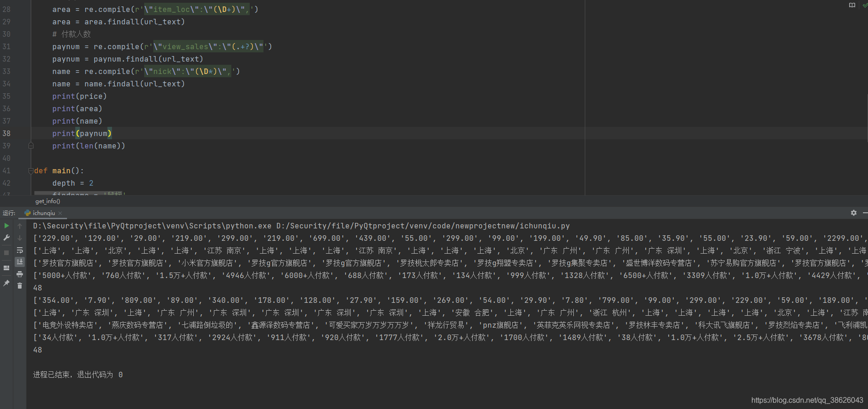Viewport: 868px width, 409px height.
Task: Open inspections green checkmark widget
Action: pyautogui.click(x=865, y=5)
